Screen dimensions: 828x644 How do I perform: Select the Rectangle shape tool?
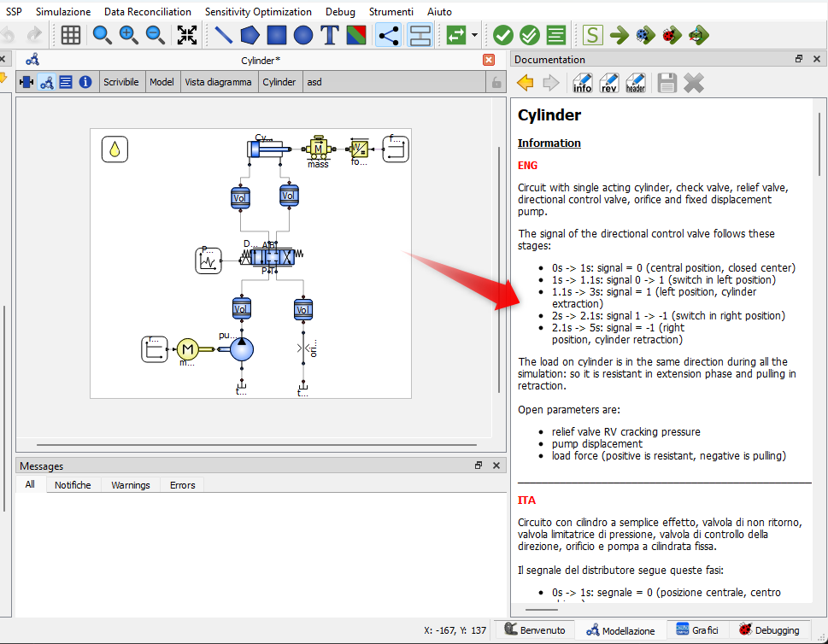point(277,35)
